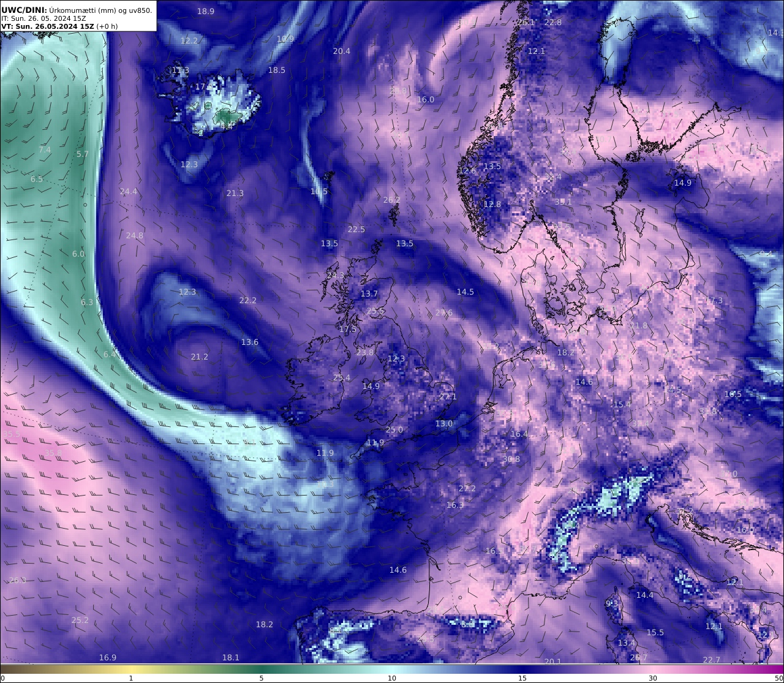Click the map value 22.7
Viewport: 784px width, 683px height.
coord(712,660)
